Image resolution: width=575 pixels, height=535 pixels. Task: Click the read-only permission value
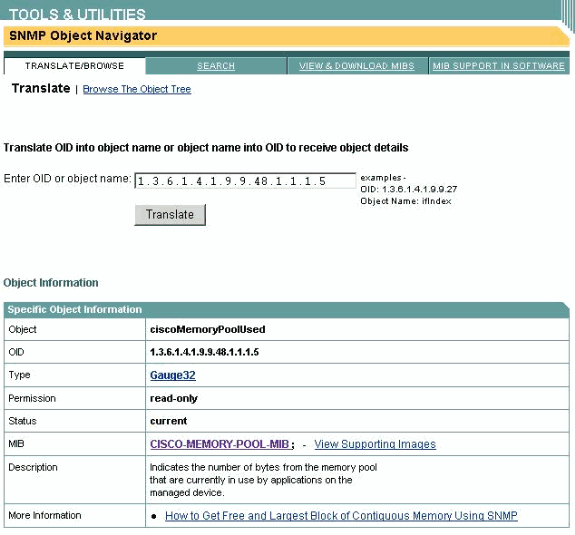click(174, 398)
